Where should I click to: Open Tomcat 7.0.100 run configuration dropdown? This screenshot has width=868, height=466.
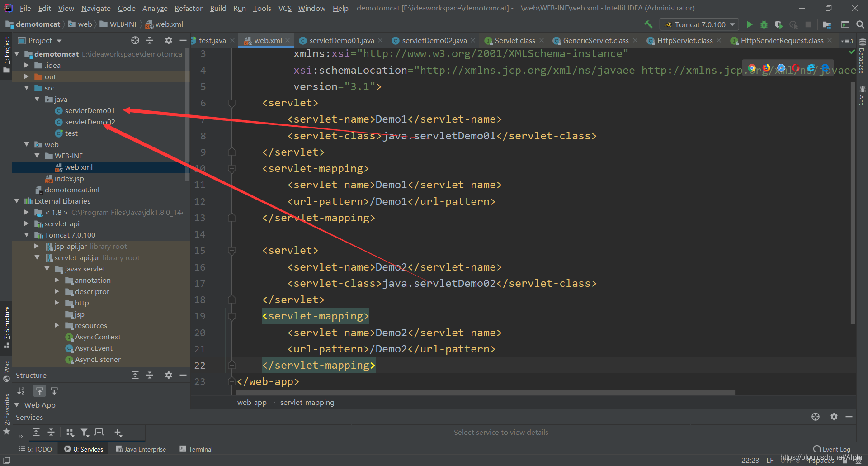(x=699, y=24)
